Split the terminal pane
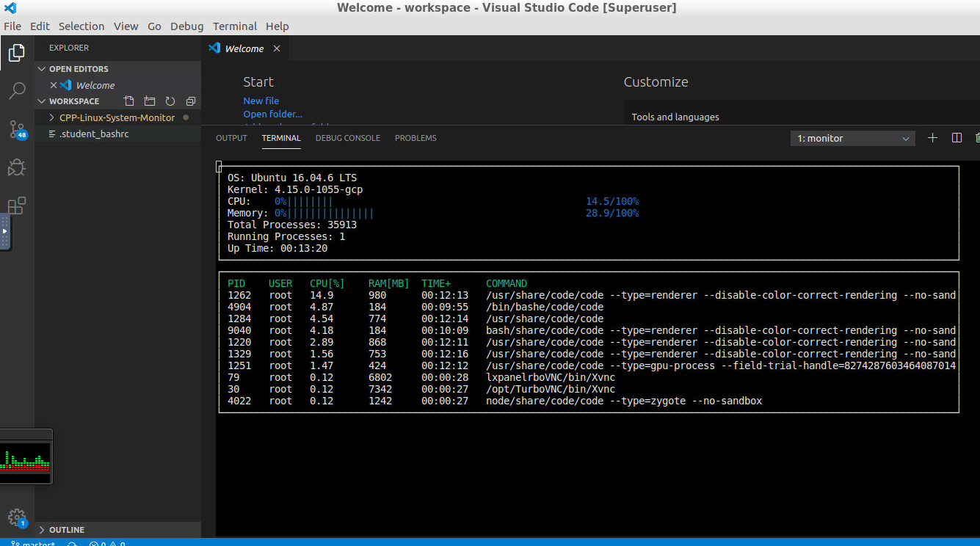 tap(957, 138)
